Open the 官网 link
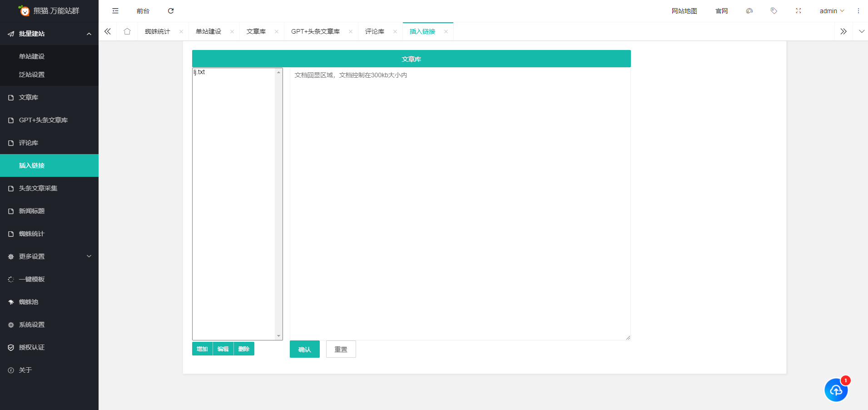 [x=722, y=11]
